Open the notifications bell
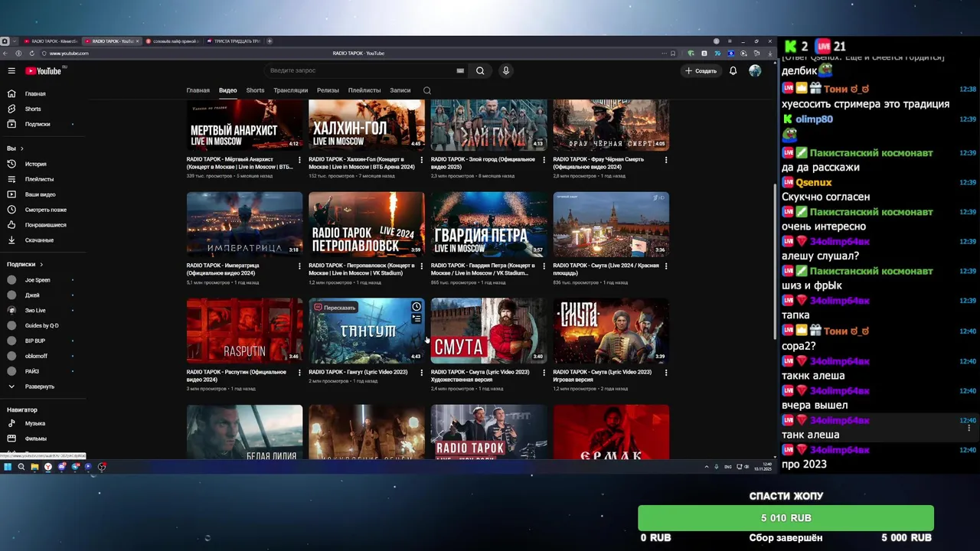Screen dimensions: 980x551 pos(733,70)
